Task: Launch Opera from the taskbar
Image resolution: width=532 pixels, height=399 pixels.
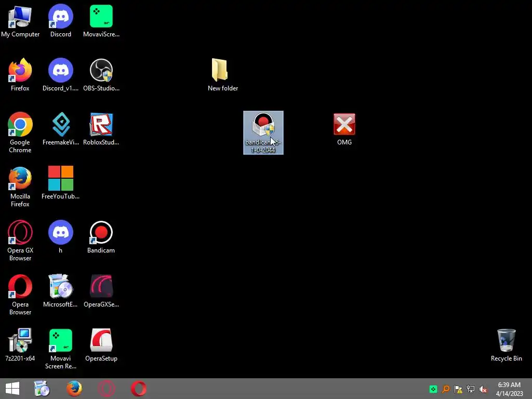Action: [x=139, y=389]
